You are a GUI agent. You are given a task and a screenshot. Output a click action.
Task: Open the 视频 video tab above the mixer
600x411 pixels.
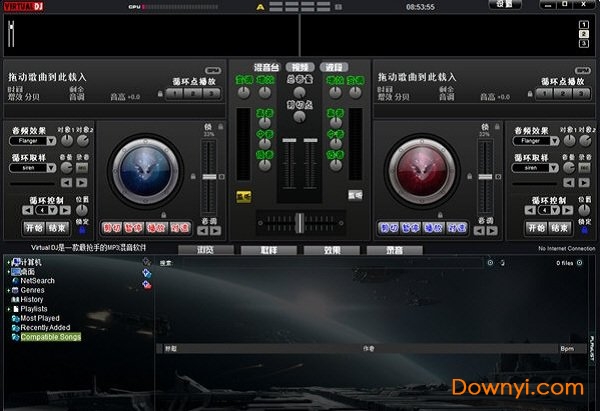tap(299, 65)
